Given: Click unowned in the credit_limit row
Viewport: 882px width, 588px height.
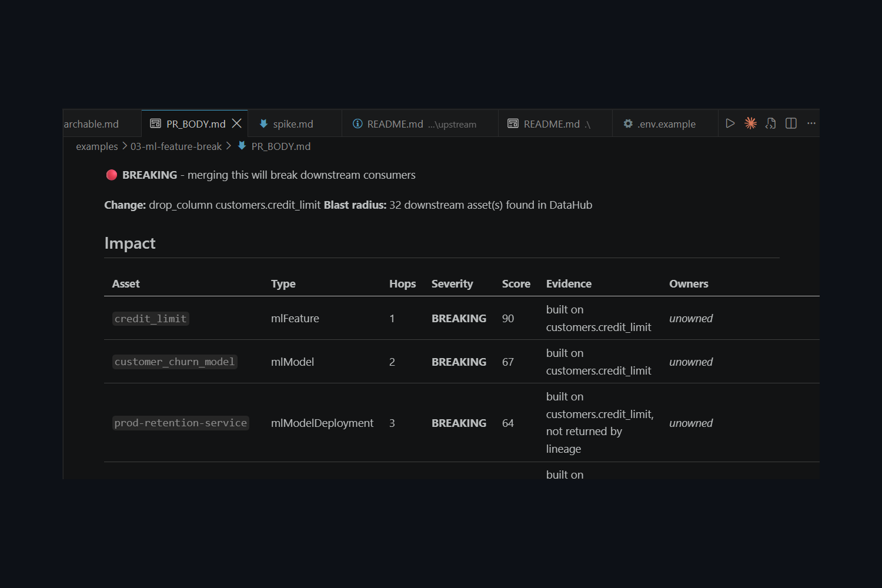Looking at the screenshot, I should [x=691, y=319].
